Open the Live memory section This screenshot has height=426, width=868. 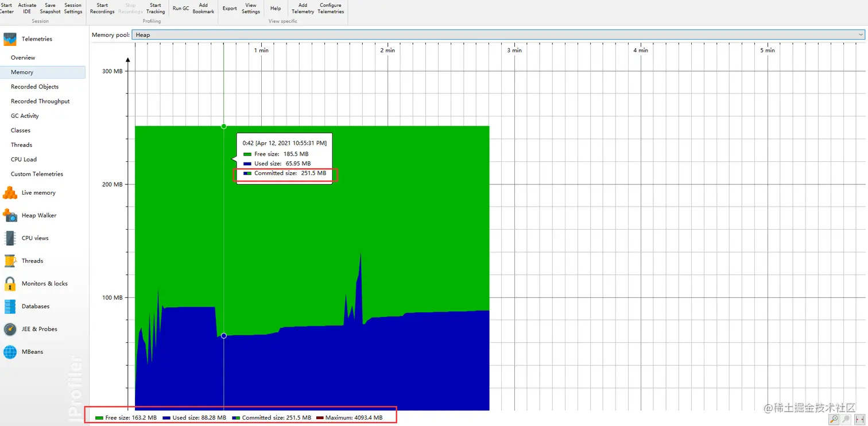(30, 193)
